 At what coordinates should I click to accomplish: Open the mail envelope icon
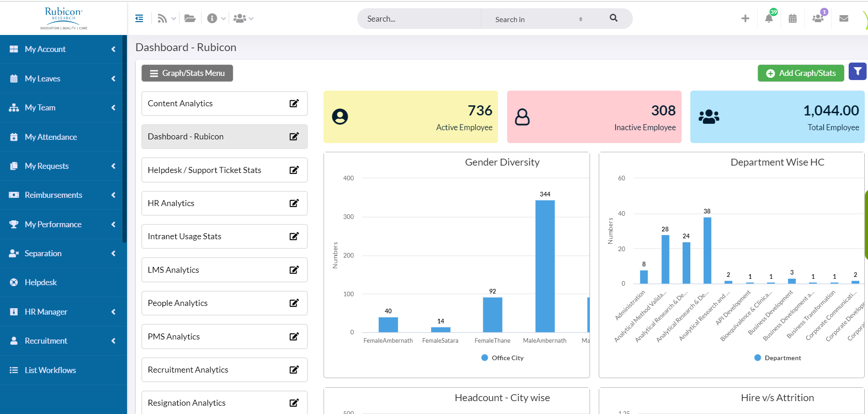click(x=844, y=18)
